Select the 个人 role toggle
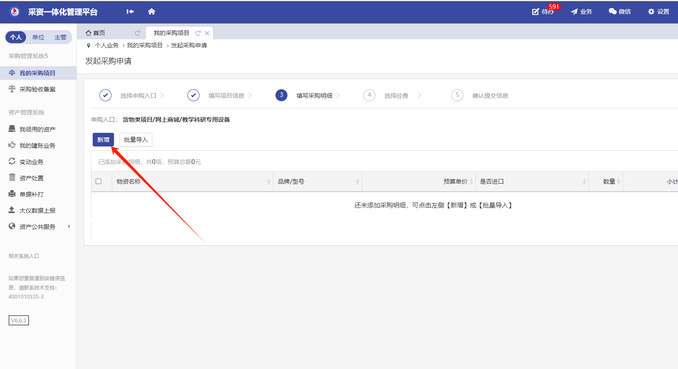This screenshot has height=369, width=678. pyautogui.click(x=16, y=37)
